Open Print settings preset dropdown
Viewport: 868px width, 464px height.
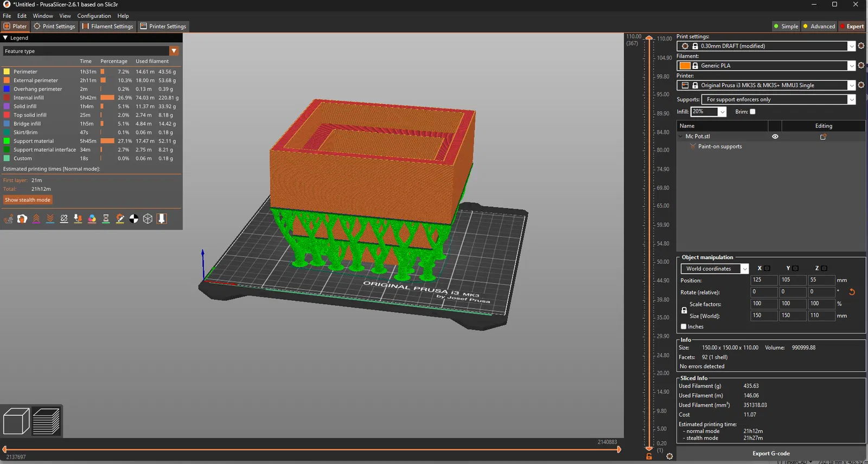coord(851,46)
